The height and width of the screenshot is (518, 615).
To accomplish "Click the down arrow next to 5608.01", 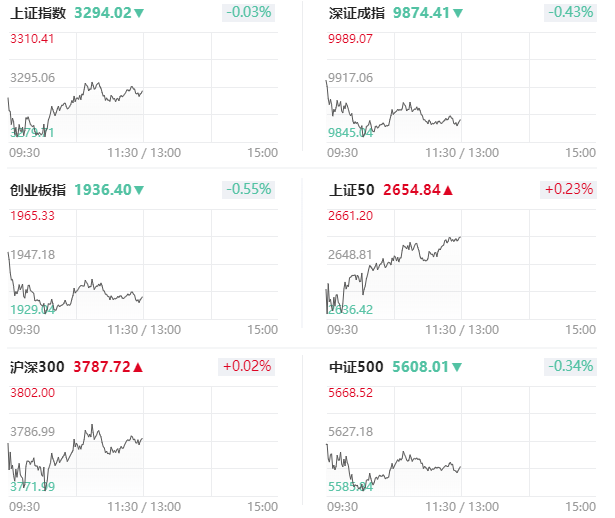I will tap(457, 367).
